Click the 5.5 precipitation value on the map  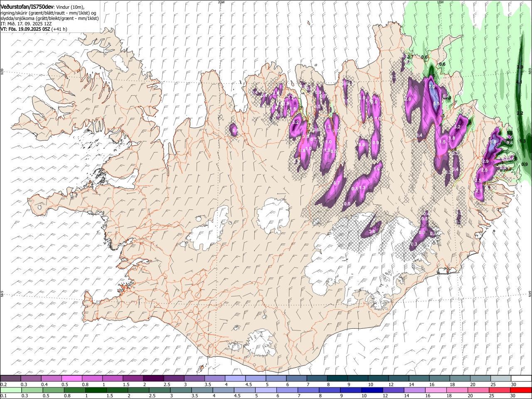[x=436, y=103]
